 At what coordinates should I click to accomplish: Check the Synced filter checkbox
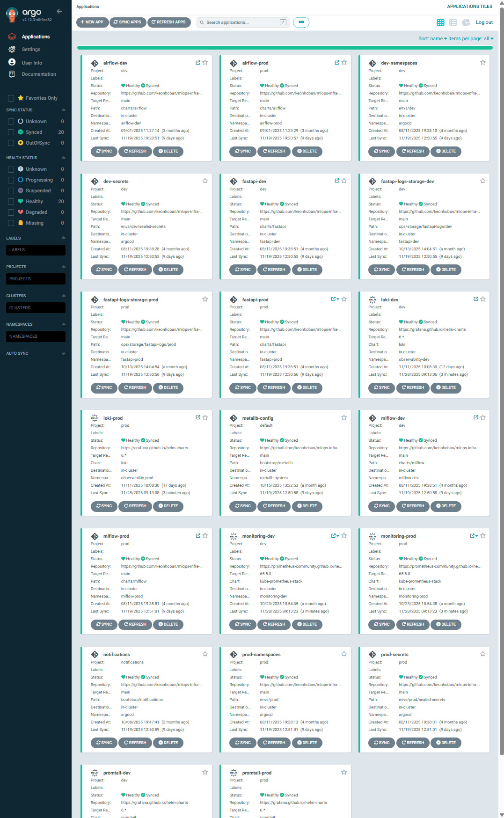pos(11,132)
